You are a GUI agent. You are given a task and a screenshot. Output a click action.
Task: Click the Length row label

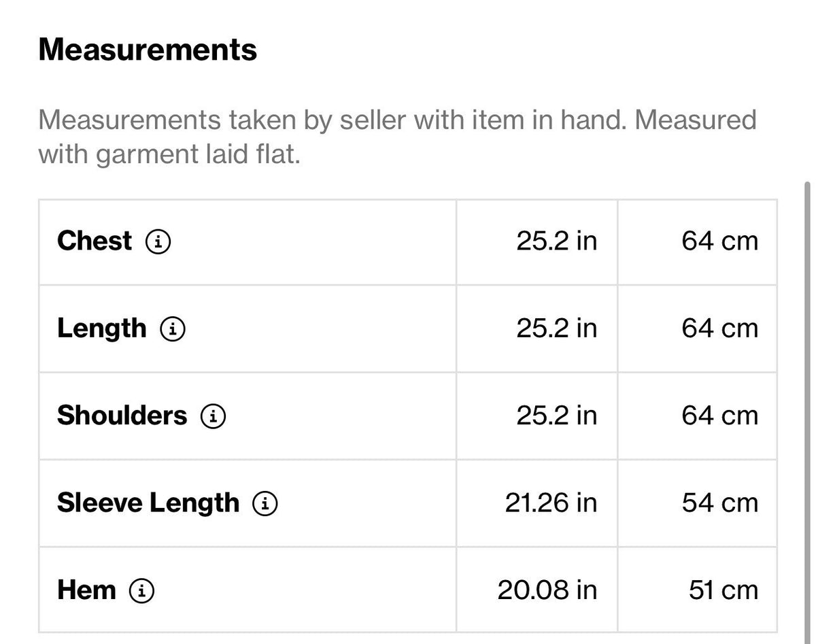click(x=101, y=328)
